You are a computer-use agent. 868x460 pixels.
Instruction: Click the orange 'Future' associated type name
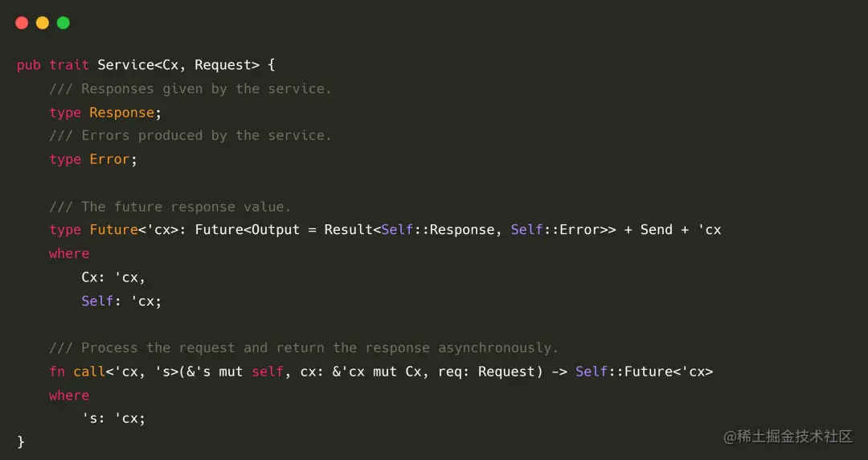(x=113, y=230)
